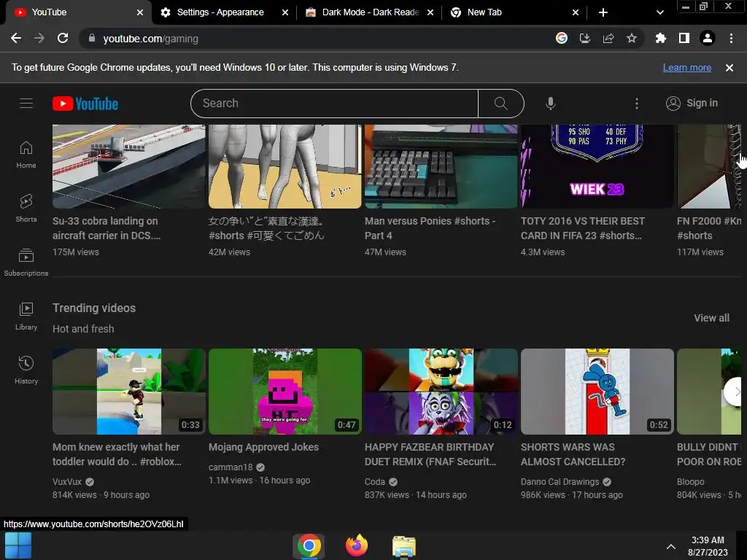Image resolution: width=747 pixels, height=560 pixels.
Task: Click the Learn more link
Action: 687,68
